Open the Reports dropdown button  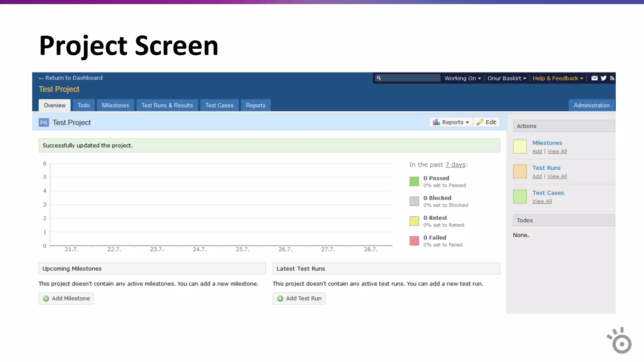pos(451,122)
